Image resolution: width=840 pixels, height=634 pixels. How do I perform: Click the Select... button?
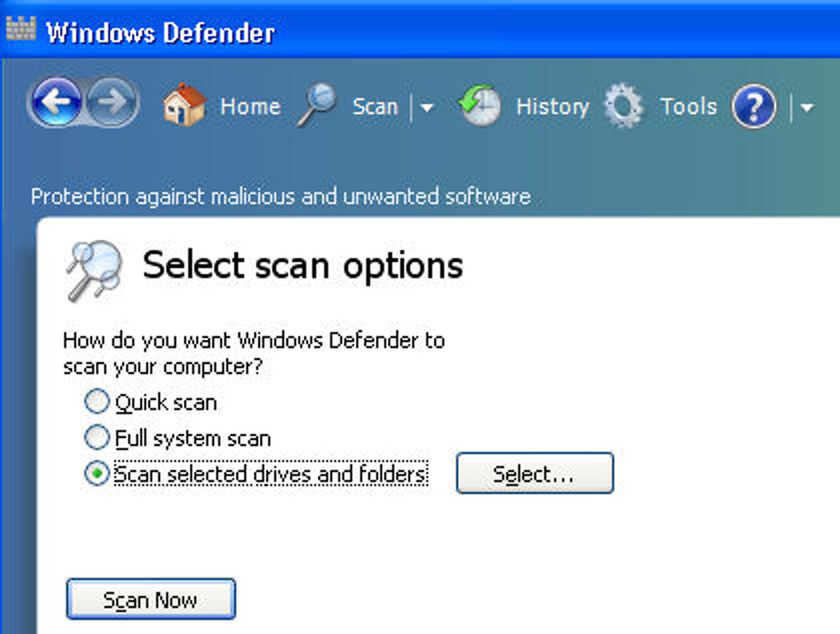(535, 473)
